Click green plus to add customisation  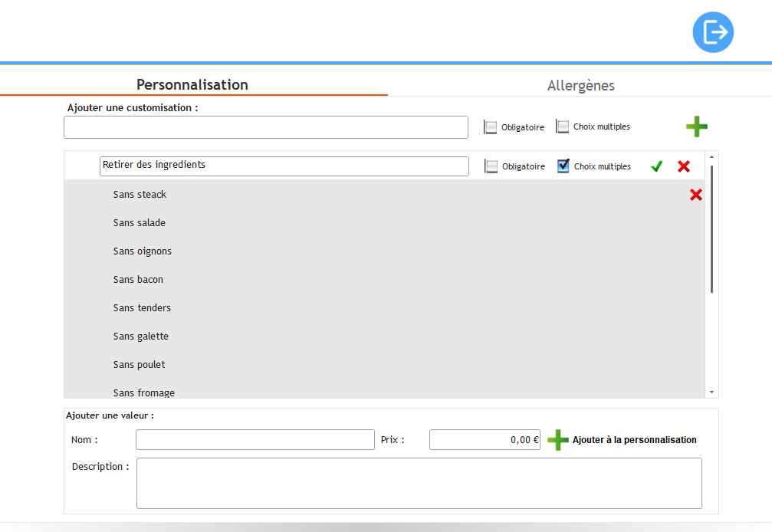pos(696,126)
